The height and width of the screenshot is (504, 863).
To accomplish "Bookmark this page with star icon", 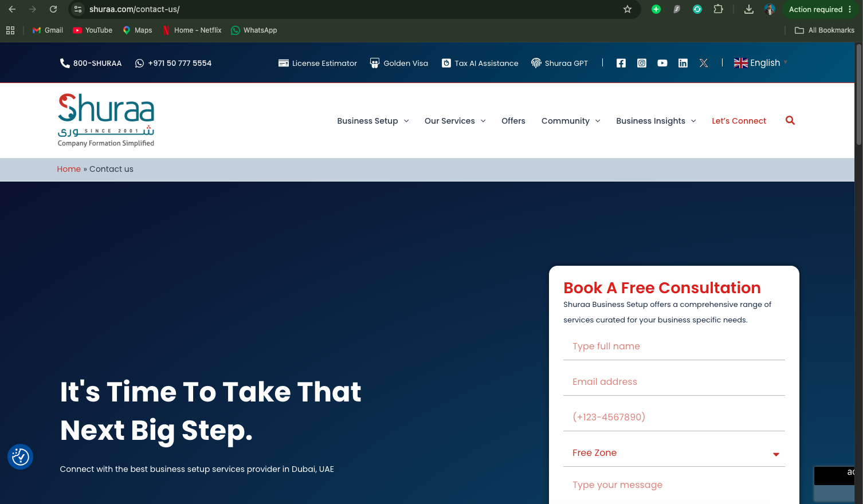I will pyautogui.click(x=627, y=9).
